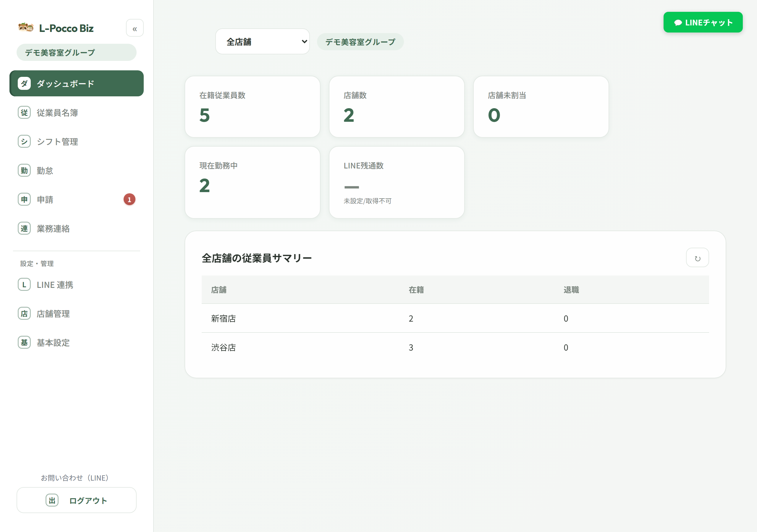Click the red notification badge on 申請
Viewport: 757px width, 532px height.
click(129, 199)
